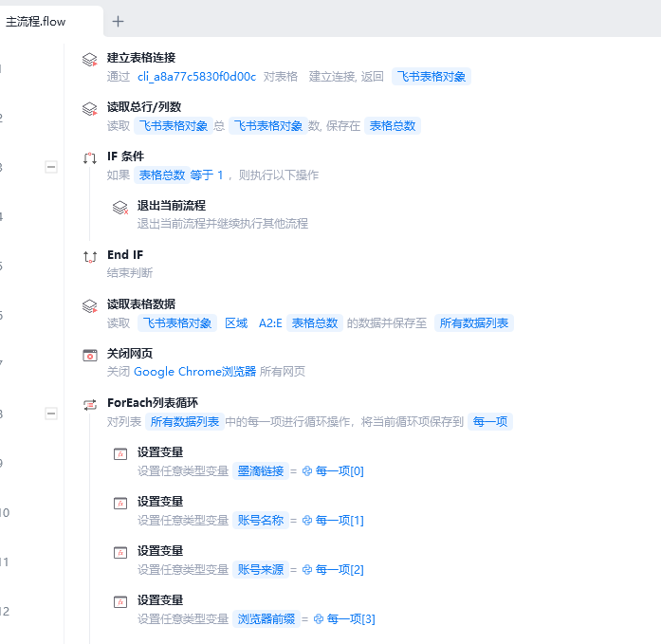Select the ForEach列表循环 loop icon
This screenshot has height=644, width=661.
[x=89, y=405]
